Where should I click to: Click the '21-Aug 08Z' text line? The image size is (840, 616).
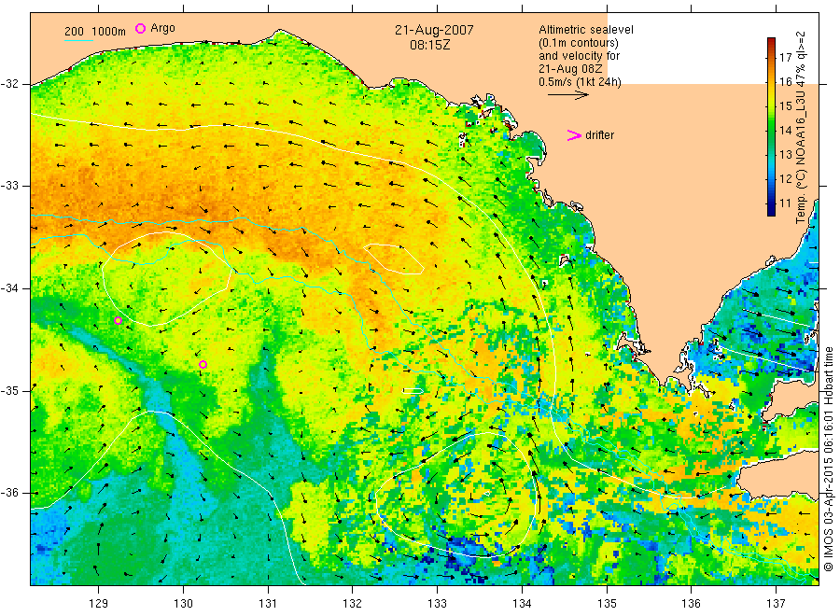coord(570,69)
